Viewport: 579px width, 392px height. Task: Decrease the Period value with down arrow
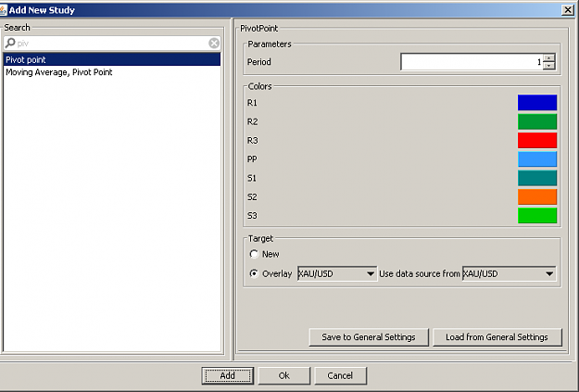pyautogui.click(x=549, y=66)
